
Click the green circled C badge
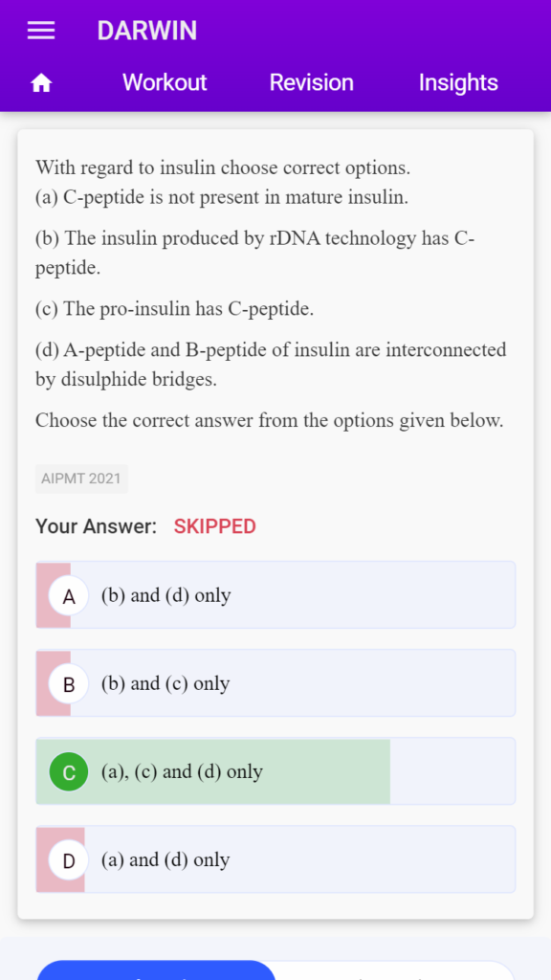[69, 772]
